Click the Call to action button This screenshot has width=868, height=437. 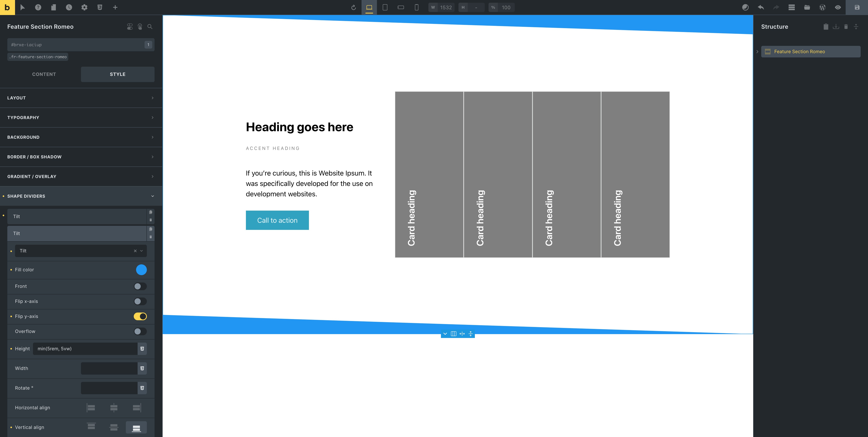coord(277,220)
